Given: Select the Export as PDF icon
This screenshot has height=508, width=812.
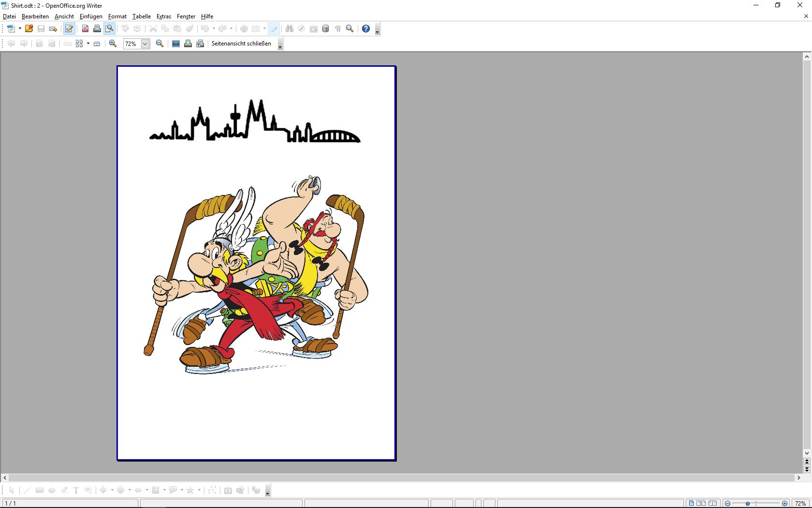Looking at the screenshot, I should (84, 29).
